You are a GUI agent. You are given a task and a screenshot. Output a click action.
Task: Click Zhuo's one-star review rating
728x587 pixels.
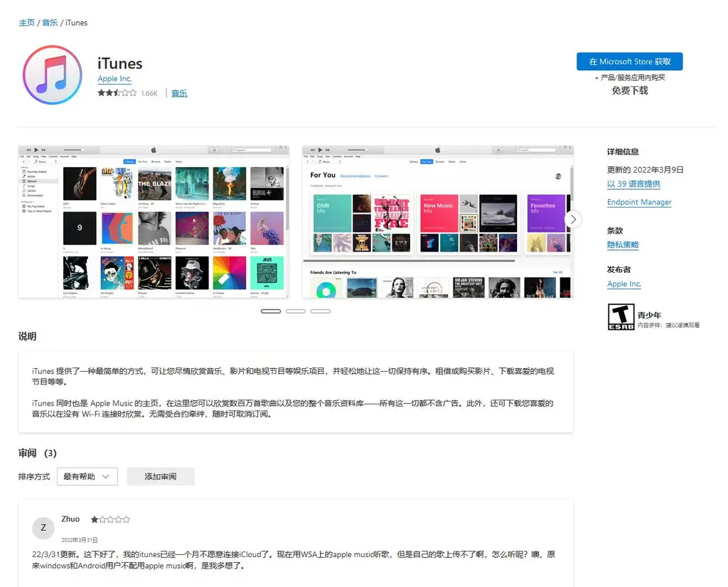110,519
